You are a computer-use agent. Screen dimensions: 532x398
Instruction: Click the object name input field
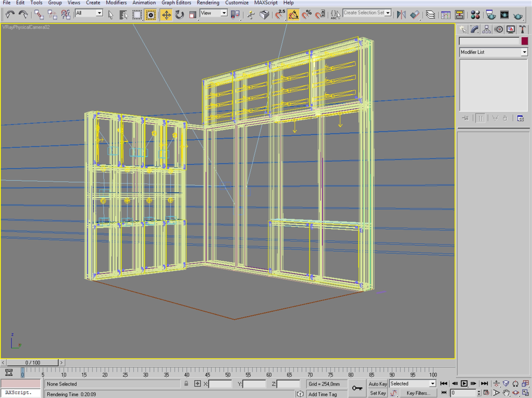coord(489,41)
